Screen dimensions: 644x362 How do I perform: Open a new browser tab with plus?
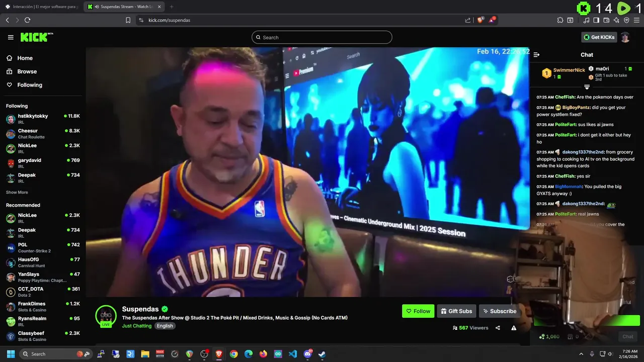[172, 7]
